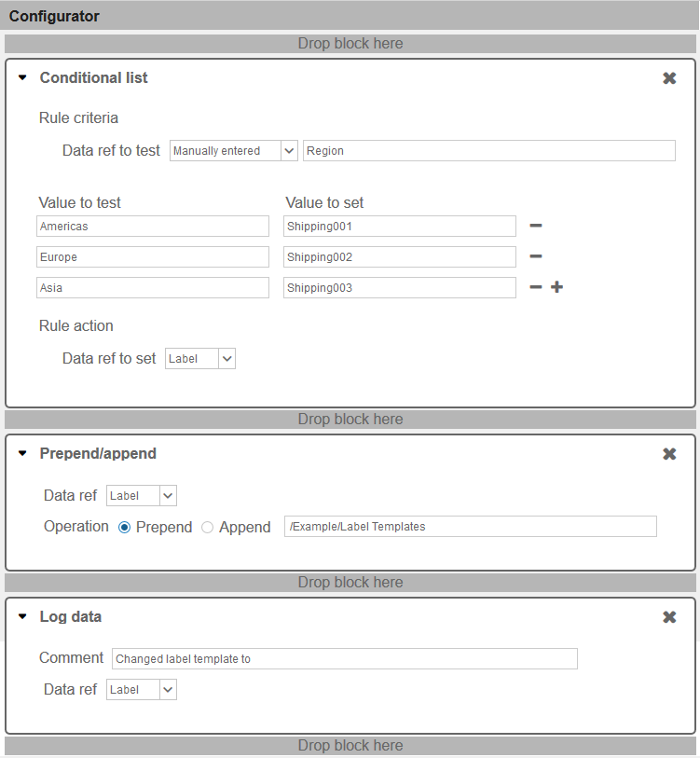Remove the Prepend/append block
700x758 pixels.
[x=669, y=454]
